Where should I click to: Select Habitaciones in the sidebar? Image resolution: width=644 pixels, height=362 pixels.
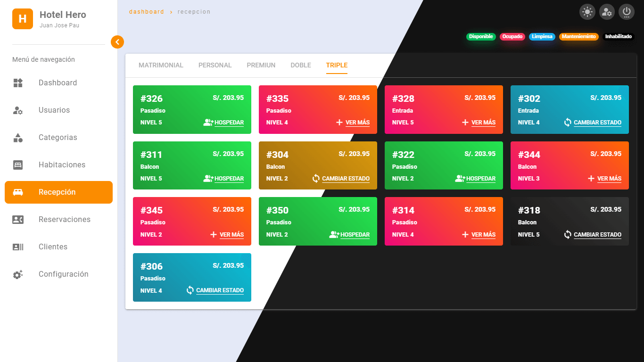click(58, 165)
